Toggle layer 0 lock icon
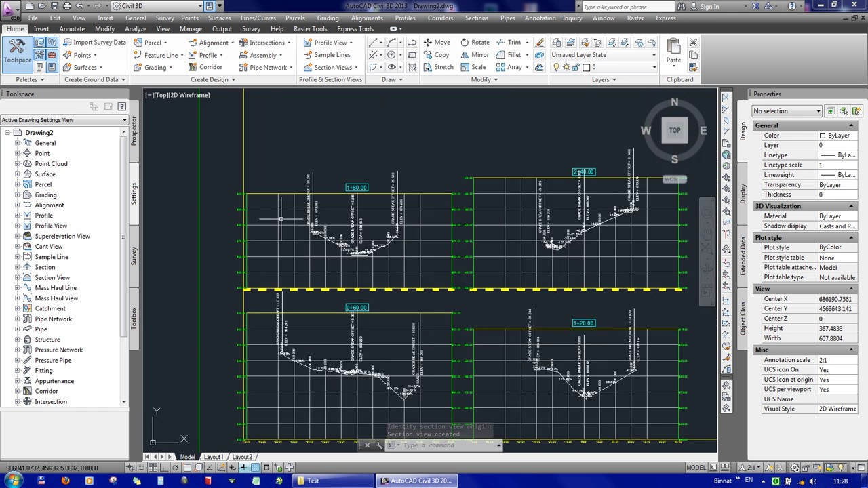Screen dimensions: 868x488 coord(576,67)
